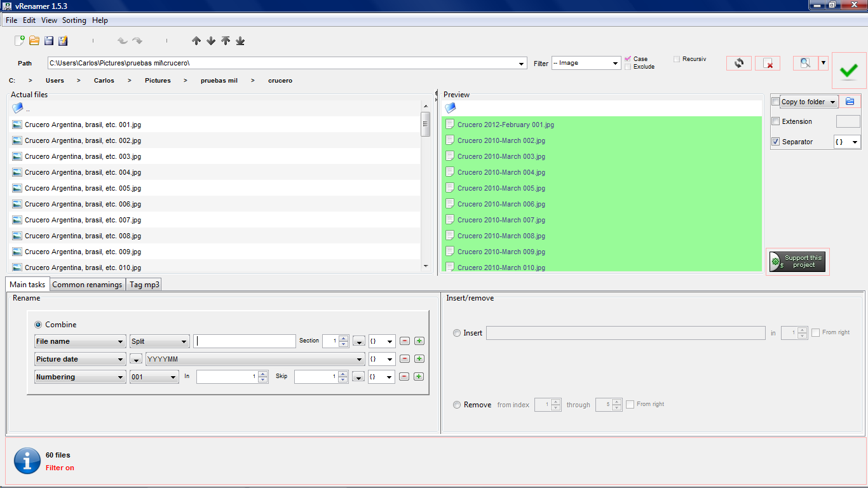Image resolution: width=868 pixels, height=488 pixels.
Task: Switch to the Common renamings tab
Action: click(87, 285)
